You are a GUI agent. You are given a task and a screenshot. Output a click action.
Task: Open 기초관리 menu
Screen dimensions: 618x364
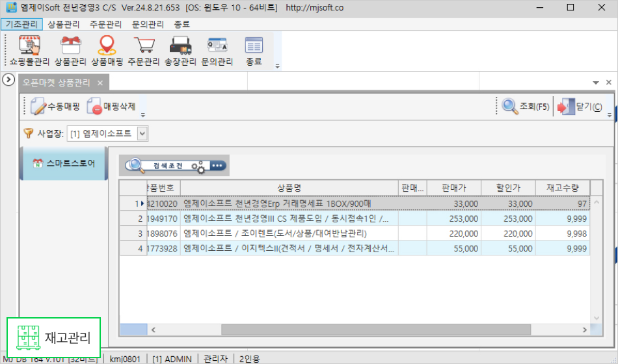pos(21,24)
